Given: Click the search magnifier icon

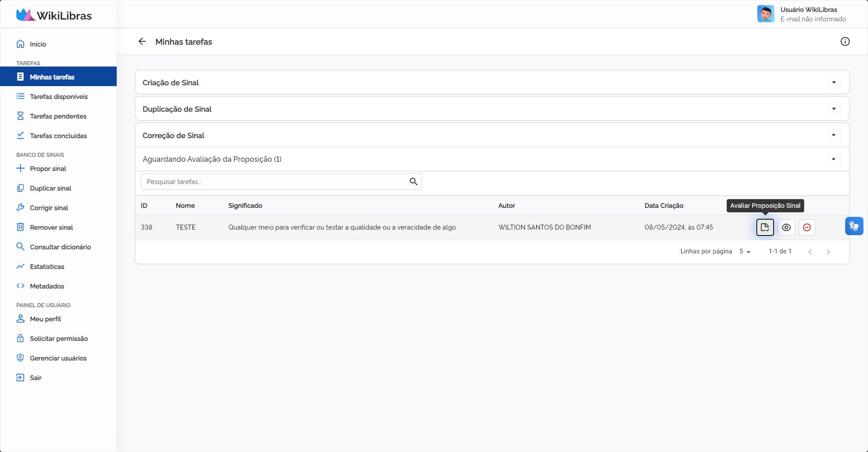Looking at the screenshot, I should point(413,182).
